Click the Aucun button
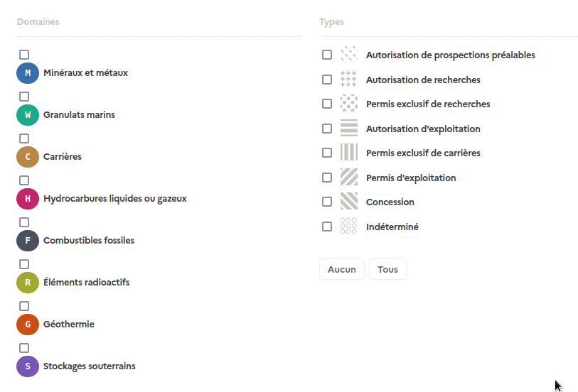The width and height of the screenshot is (578, 392). (x=342, y=269)
